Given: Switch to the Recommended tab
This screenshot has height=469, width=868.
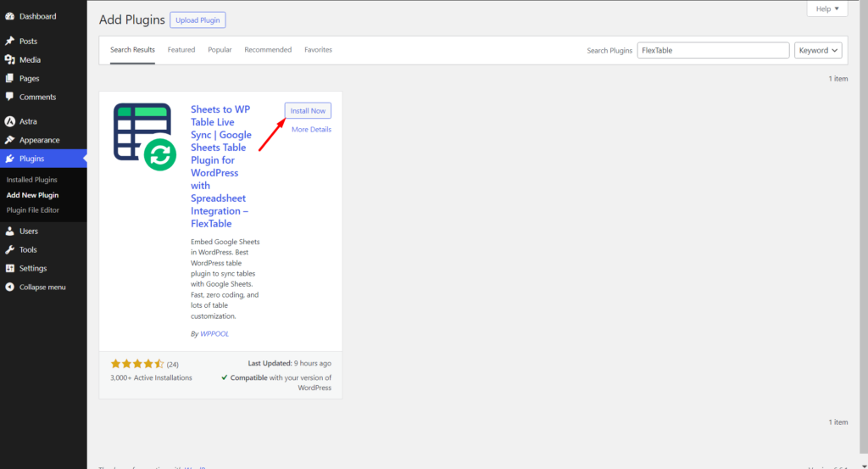Looking at the screenshot, I should (x=268, y=50).
